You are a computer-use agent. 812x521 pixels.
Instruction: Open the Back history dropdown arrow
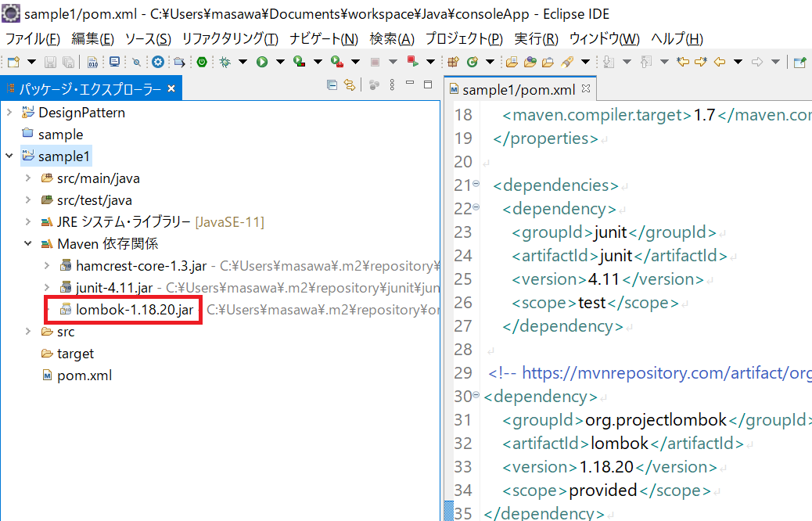[738, 62]
